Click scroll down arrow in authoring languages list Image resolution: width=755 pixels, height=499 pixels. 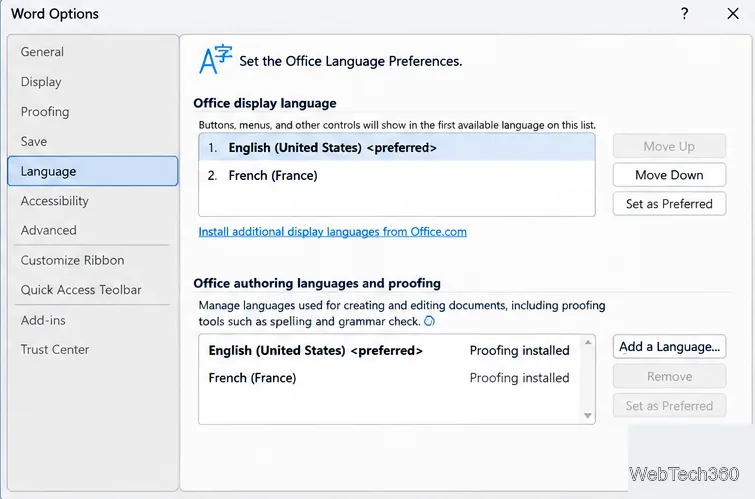588,416
